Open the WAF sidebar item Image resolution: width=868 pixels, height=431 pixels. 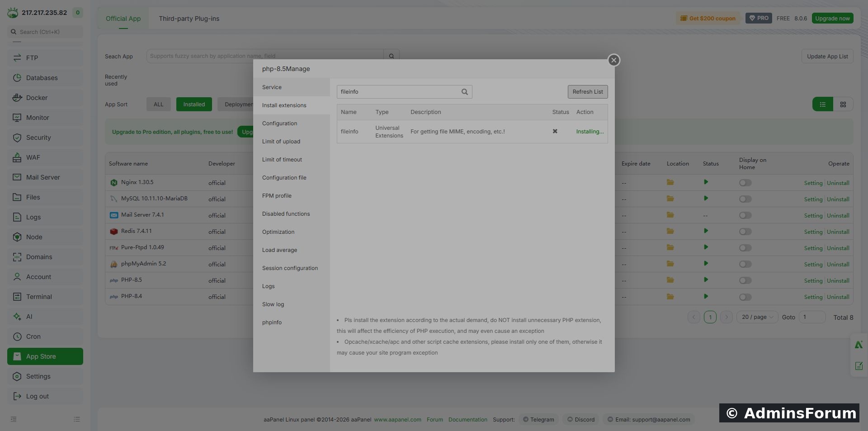(x=45, y=157)
